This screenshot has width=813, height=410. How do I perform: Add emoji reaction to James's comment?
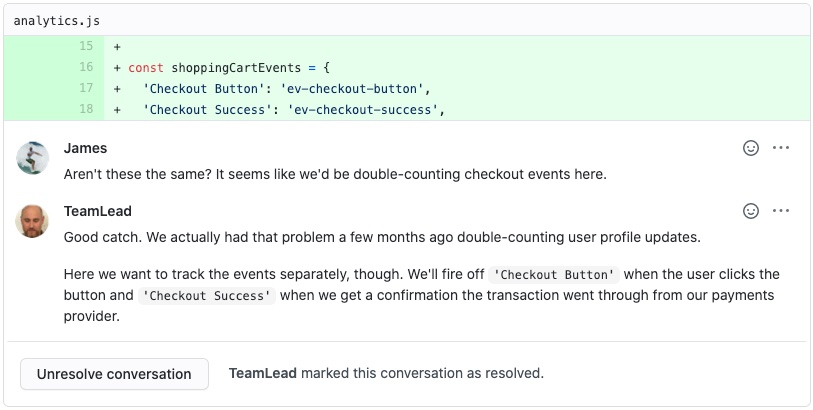751,148
